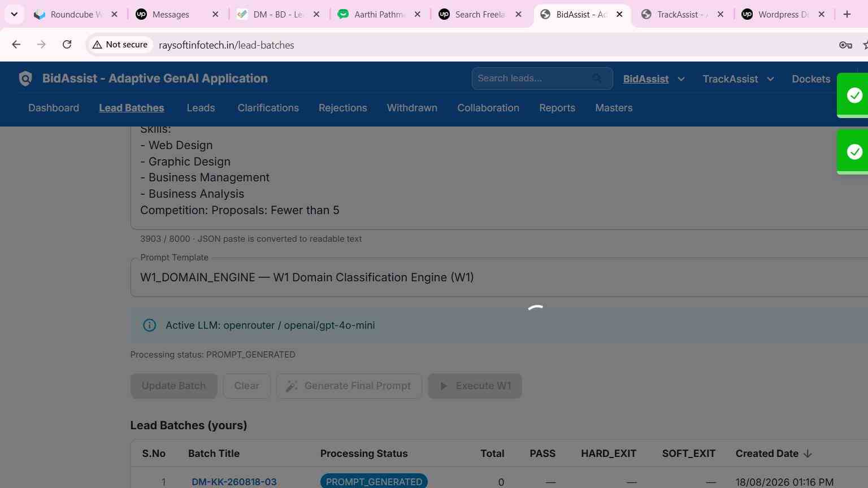Reload the page with refresh icon

point(67,45)
